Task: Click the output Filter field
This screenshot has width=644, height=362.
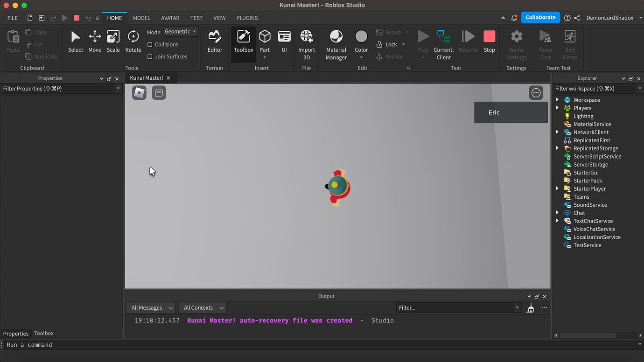Action: [458, 308]
